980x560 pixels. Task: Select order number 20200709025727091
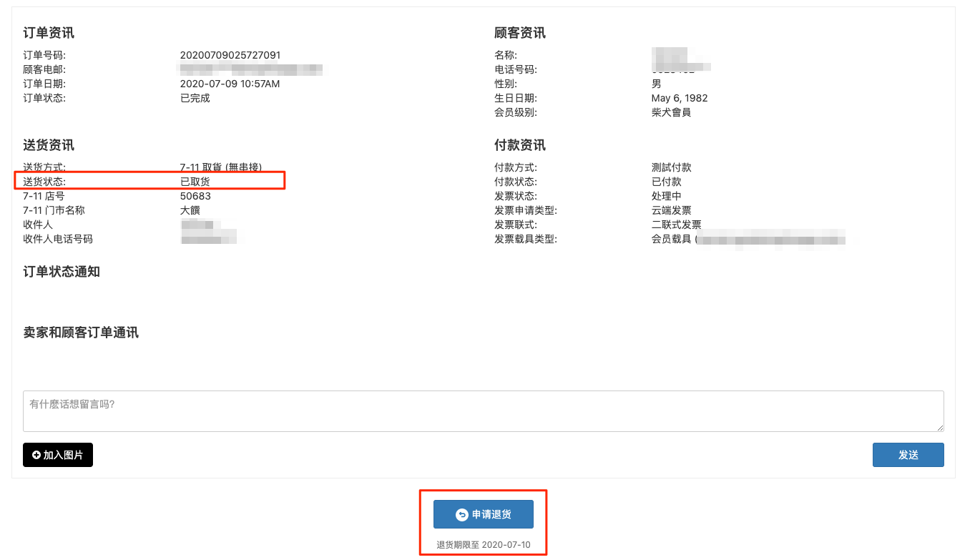(230, 55)
